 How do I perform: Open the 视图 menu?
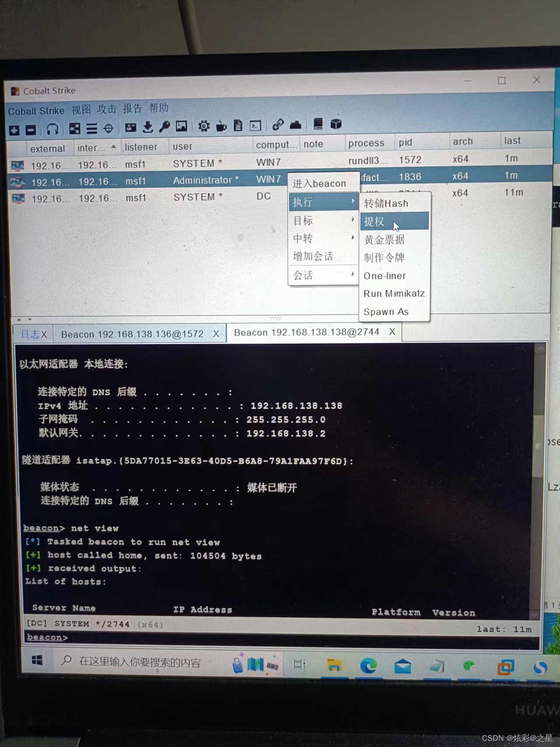(81, 109)
